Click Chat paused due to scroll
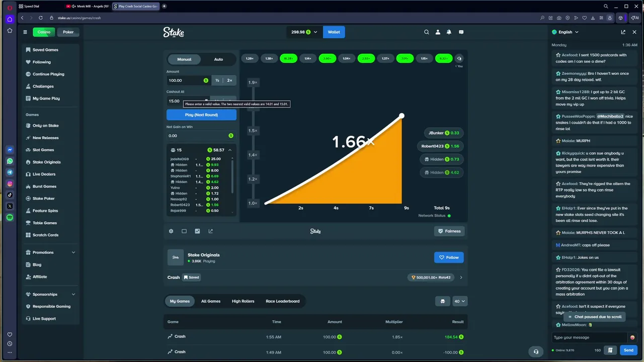644x362 pixels. point(595,317)
